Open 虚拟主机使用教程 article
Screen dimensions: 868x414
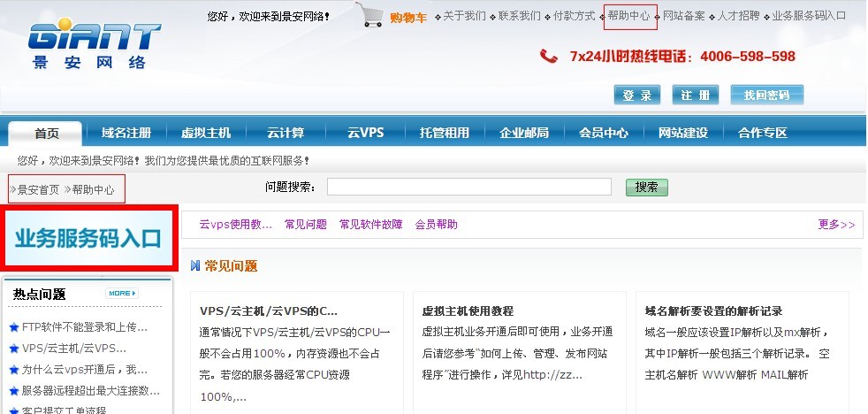pos(468,311)
